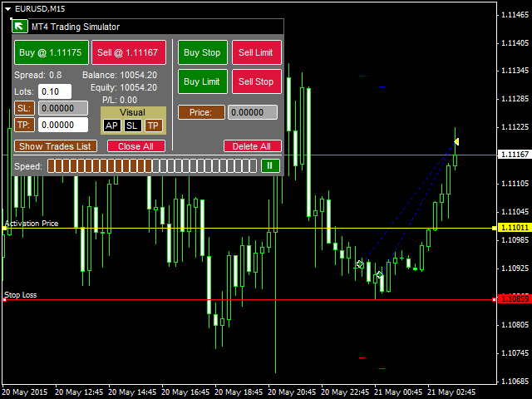The height and width of the screenshot is (399, 532).
Task: Place a Sell Stop order
Action: 257,81
